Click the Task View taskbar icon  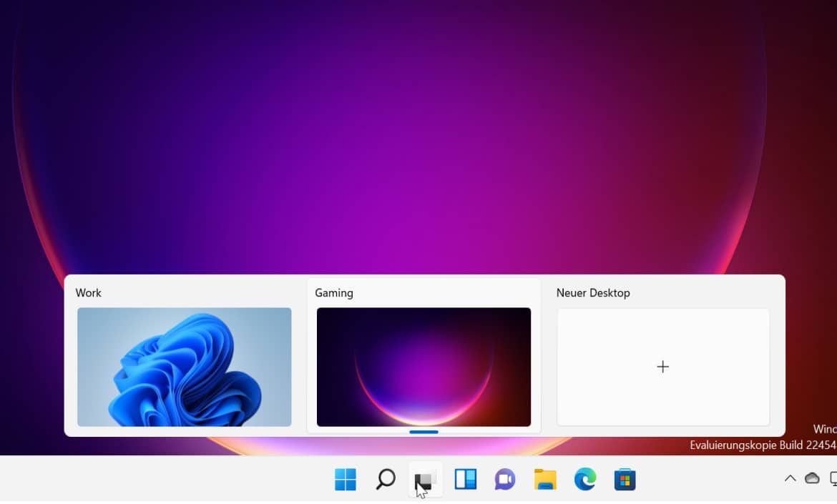426,480
